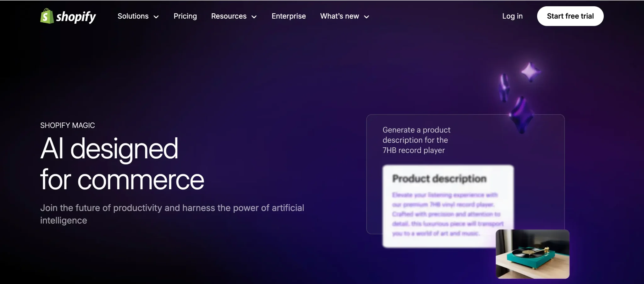Open the Solutions menu
Viewport: 644px width, 284px height.
click(133, 16)
